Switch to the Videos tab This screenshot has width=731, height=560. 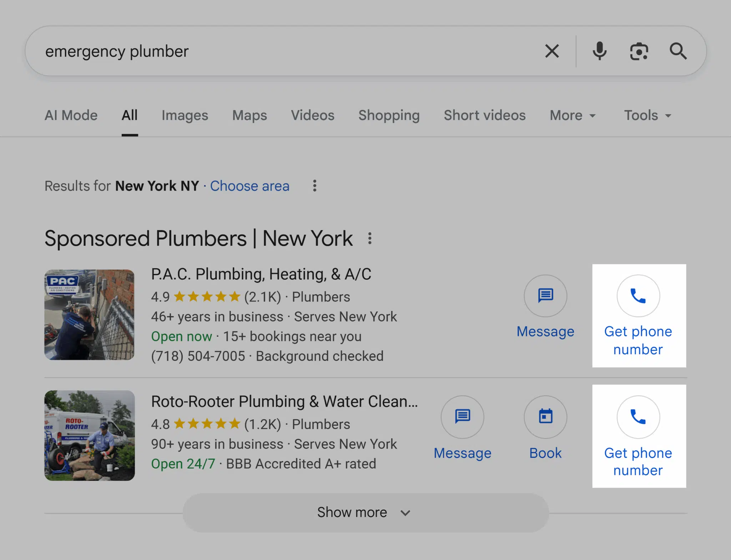[x=313, y=115]
